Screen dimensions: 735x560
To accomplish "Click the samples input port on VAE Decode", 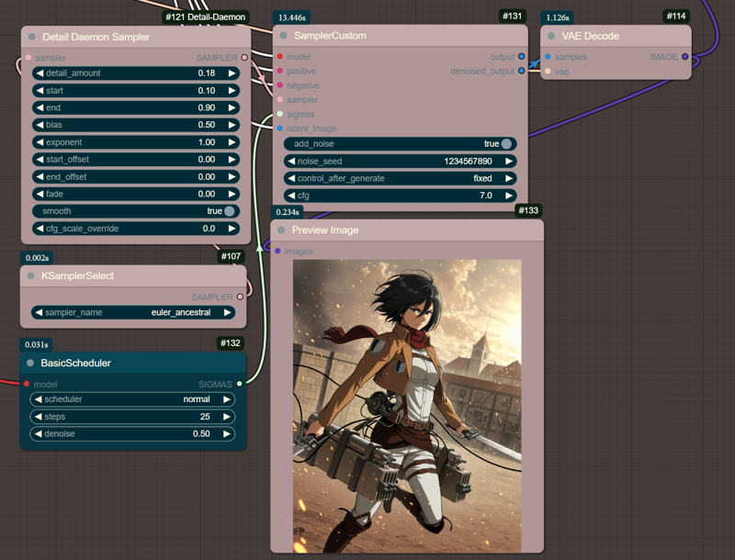I will 548,57.
